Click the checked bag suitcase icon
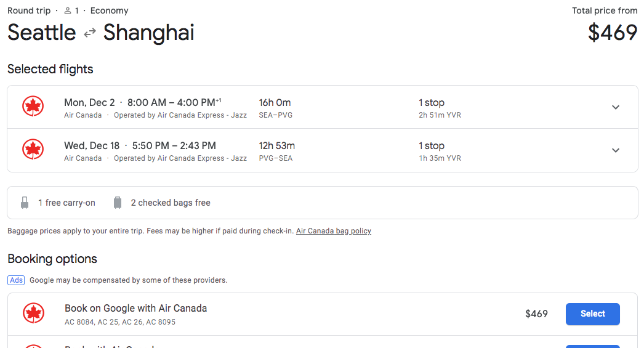 tap(118, 203)
